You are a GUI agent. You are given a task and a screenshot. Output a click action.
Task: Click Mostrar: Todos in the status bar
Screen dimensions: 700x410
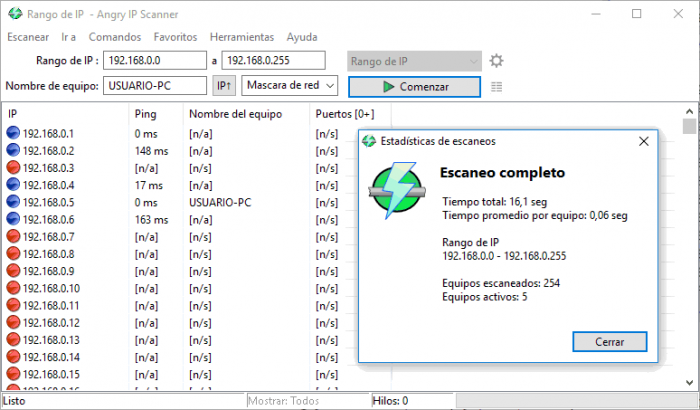[283, 401]
